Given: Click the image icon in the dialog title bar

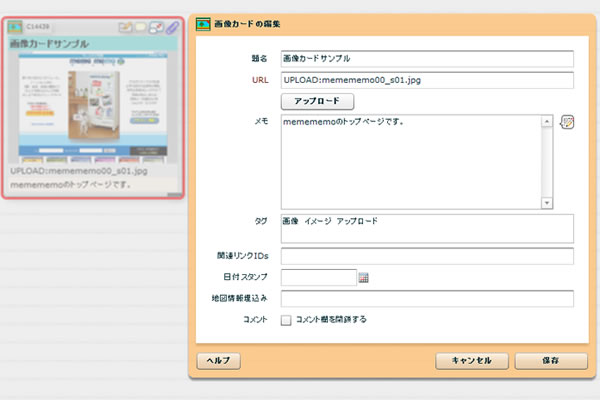Looking at the screenshot, I should pos(203,21).
